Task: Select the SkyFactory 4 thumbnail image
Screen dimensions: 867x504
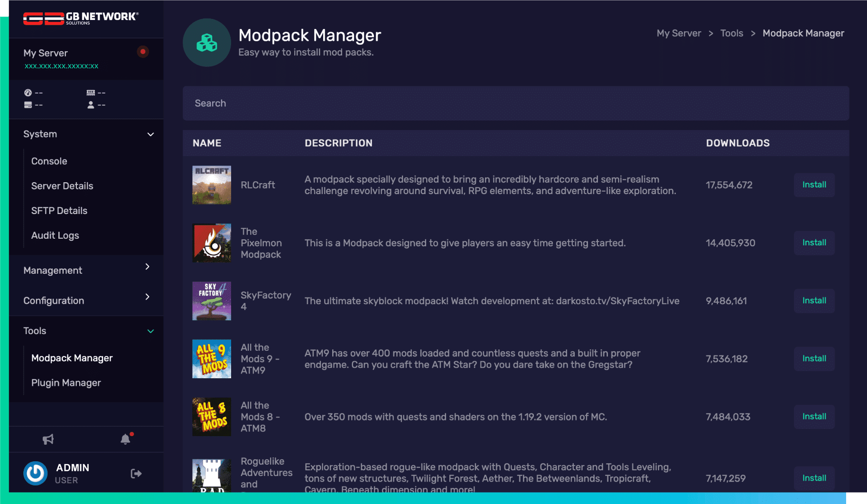Action: pyautogui.click(x=212, y=301)
